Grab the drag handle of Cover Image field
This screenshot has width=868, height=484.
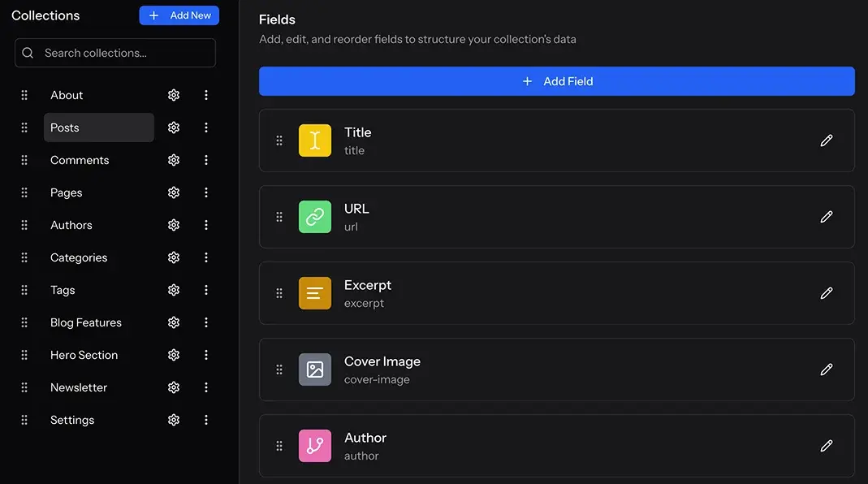tap(279, 370)
